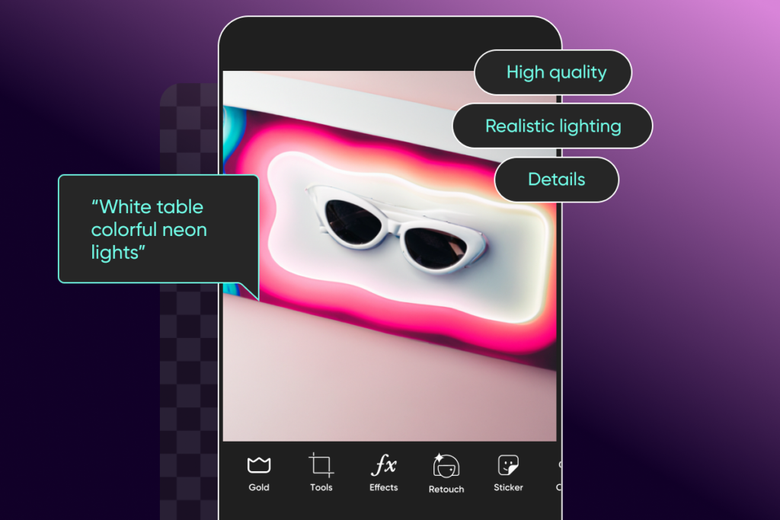Open the Sticker icon

tap(508, 465)
